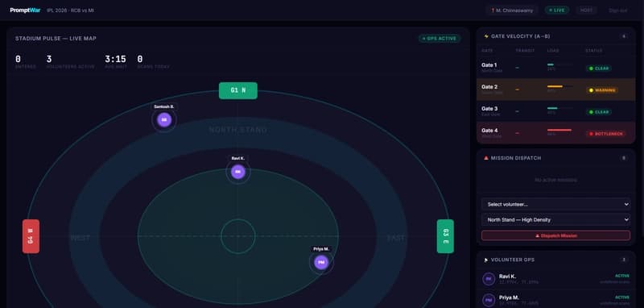Select the G1 N gate marker

coord(237,90)
